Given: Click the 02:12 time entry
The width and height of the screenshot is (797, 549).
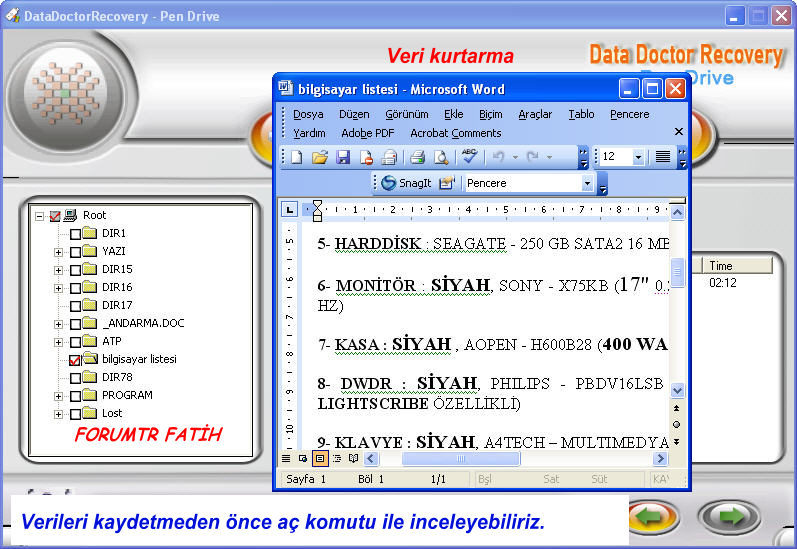Looking at the screenshot, I should pos(722,283).
